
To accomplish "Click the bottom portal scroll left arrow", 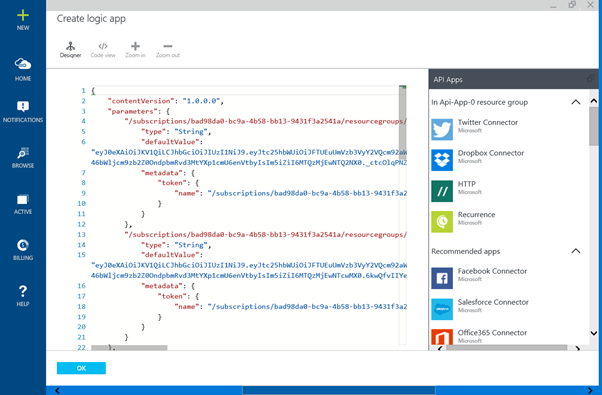I will point(57,390).
